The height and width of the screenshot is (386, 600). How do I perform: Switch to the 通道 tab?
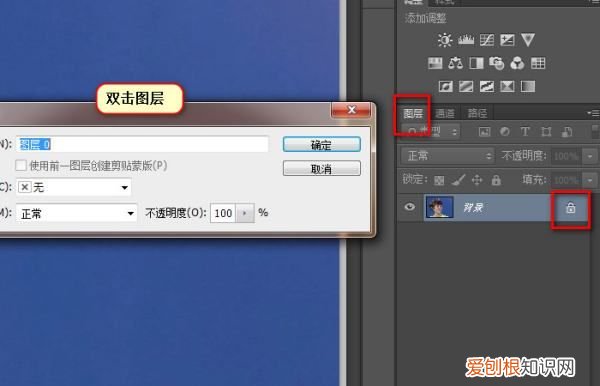point(445,113)
